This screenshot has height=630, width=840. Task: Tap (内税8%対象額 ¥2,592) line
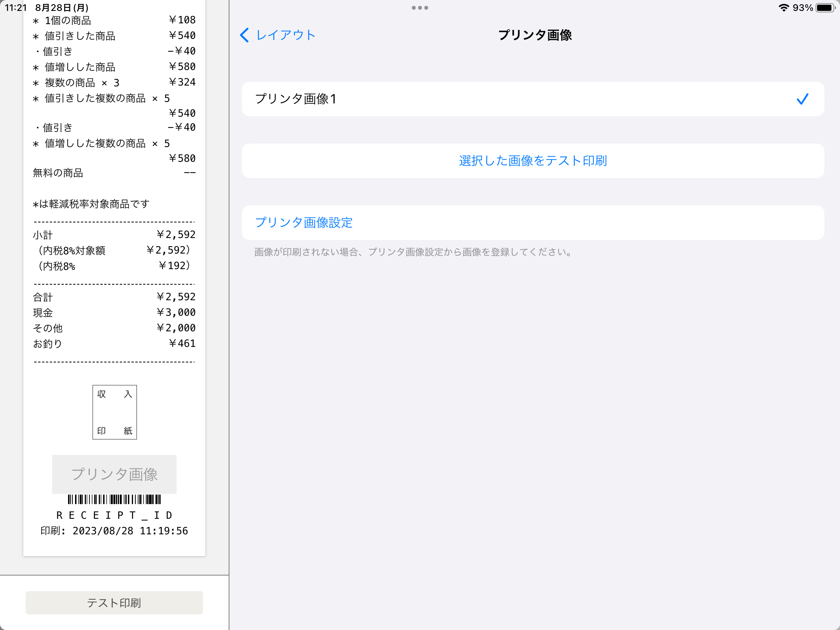114,250
